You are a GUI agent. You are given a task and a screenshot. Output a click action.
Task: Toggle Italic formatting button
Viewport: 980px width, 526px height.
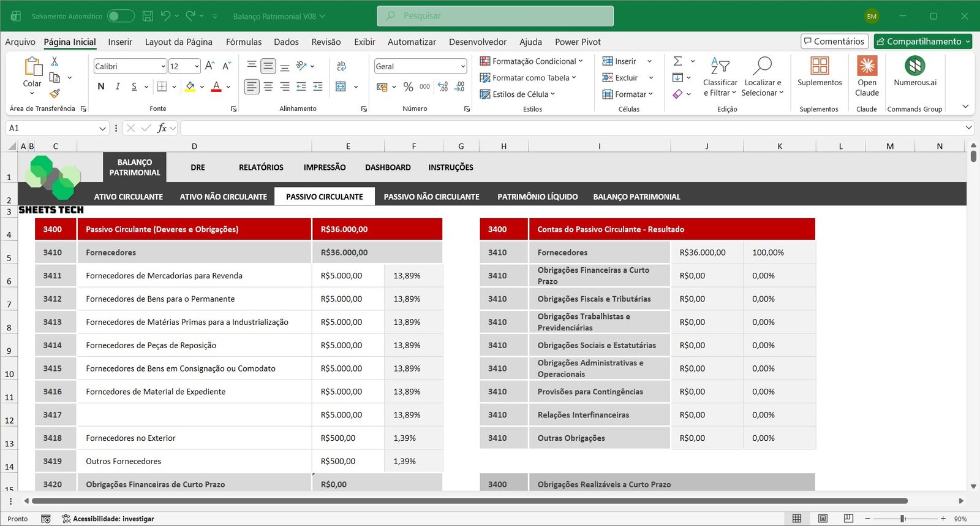(x=118, y=87)
